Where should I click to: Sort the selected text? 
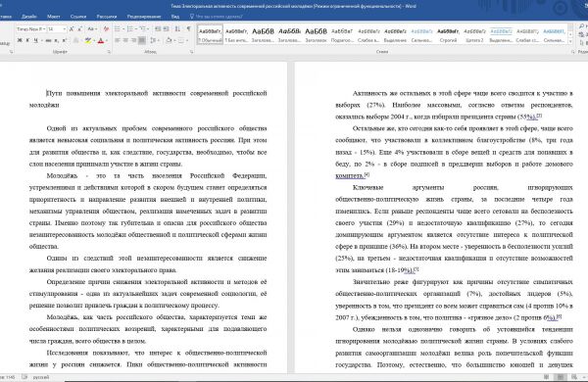(177, 28)
